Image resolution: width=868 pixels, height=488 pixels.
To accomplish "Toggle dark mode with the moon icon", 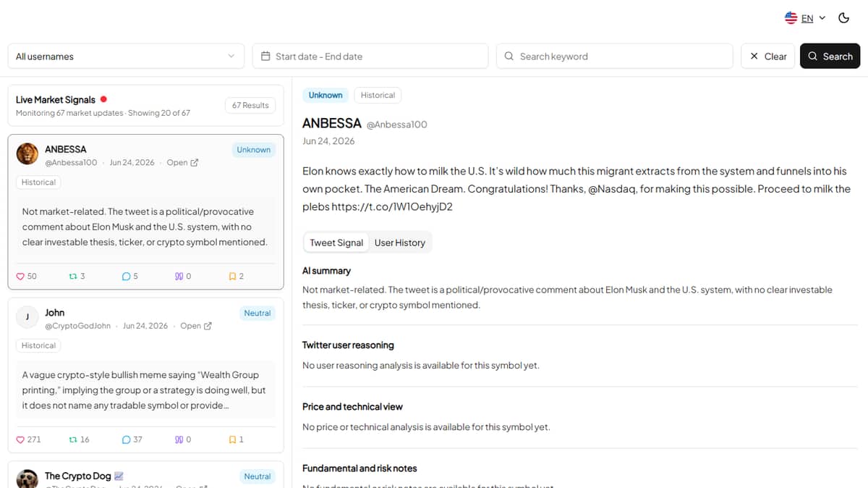I will [x=843, y=18].
